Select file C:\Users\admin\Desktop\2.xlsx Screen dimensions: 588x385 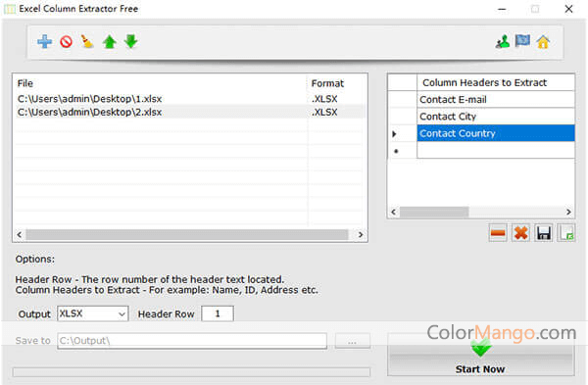coord(89,112)
